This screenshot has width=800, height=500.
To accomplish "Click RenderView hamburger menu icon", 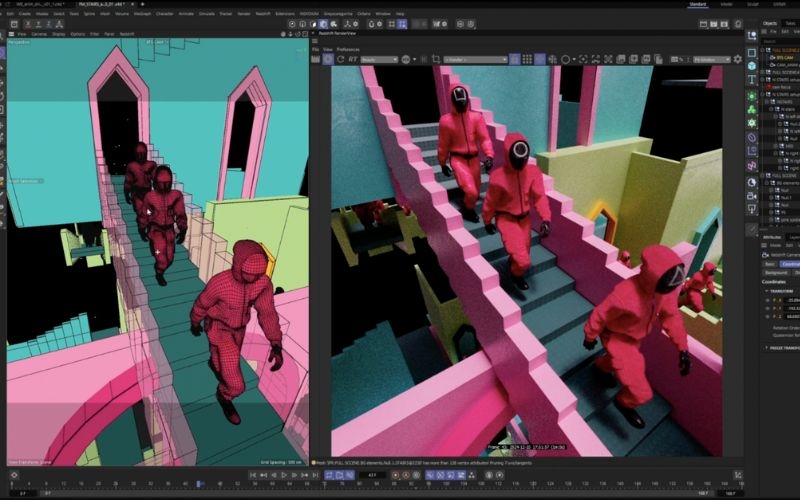I will point(315,41).
